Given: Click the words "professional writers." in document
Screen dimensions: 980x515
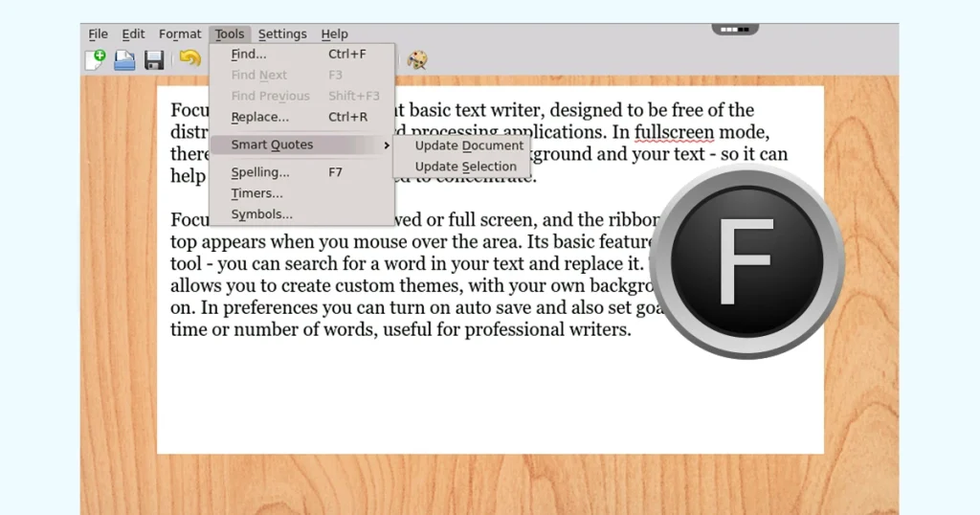Looking at the screenshot, I should 547,329.
